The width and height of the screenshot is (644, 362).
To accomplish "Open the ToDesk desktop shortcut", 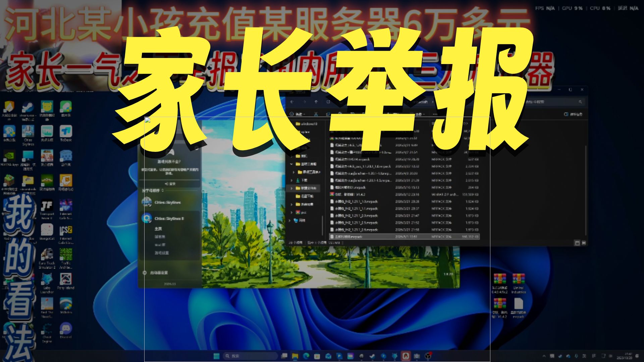I will click(x=66, y=134).
